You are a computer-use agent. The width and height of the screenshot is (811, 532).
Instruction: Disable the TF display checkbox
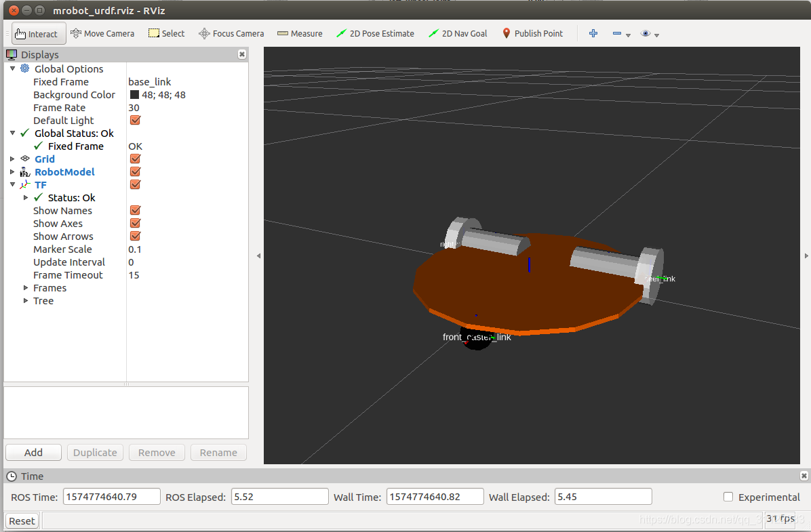point(135,184)
